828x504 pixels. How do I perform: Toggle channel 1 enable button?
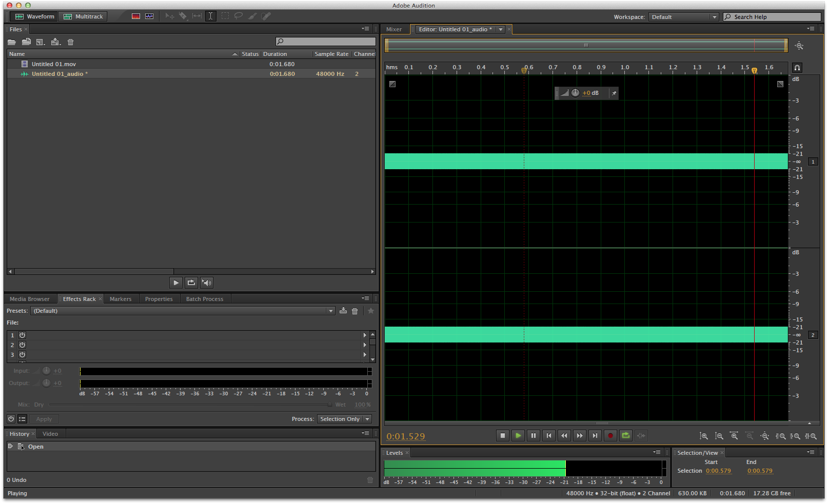click(813, 162)
